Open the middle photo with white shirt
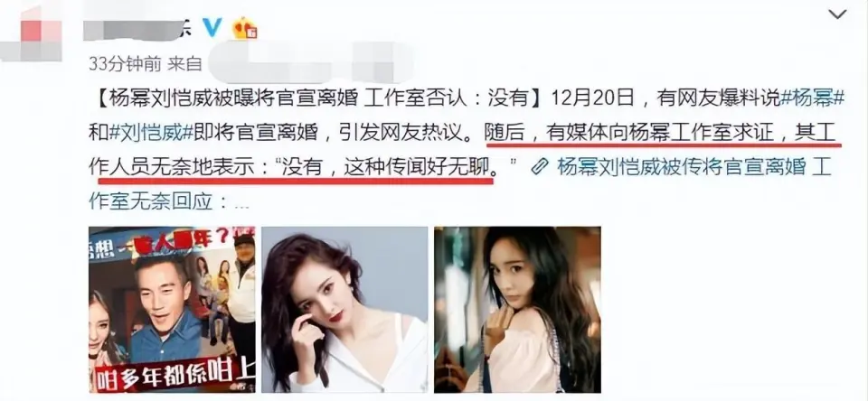This screenshot has height=401, width=868. (x=344, y=310)
